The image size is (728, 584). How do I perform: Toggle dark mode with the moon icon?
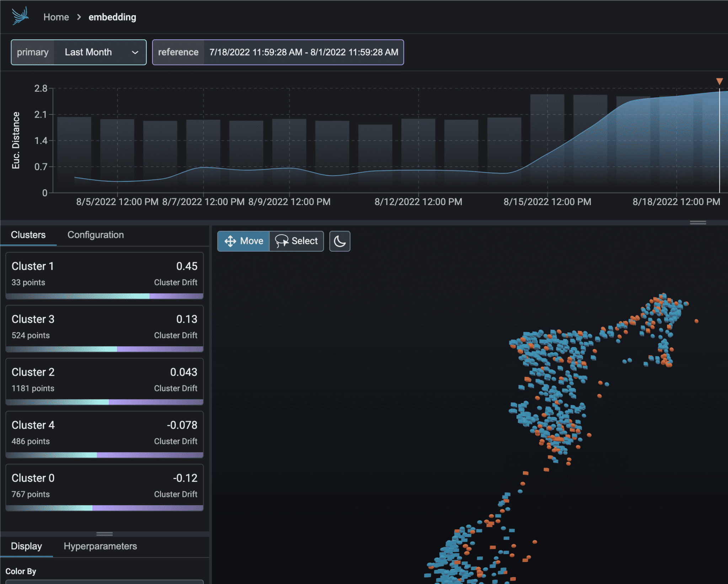coord(339,241)
